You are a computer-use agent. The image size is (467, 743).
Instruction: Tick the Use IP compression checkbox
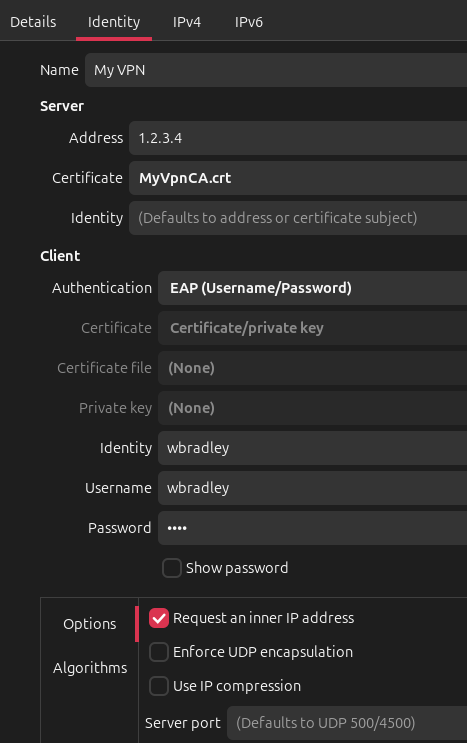[x=159, y=686]
